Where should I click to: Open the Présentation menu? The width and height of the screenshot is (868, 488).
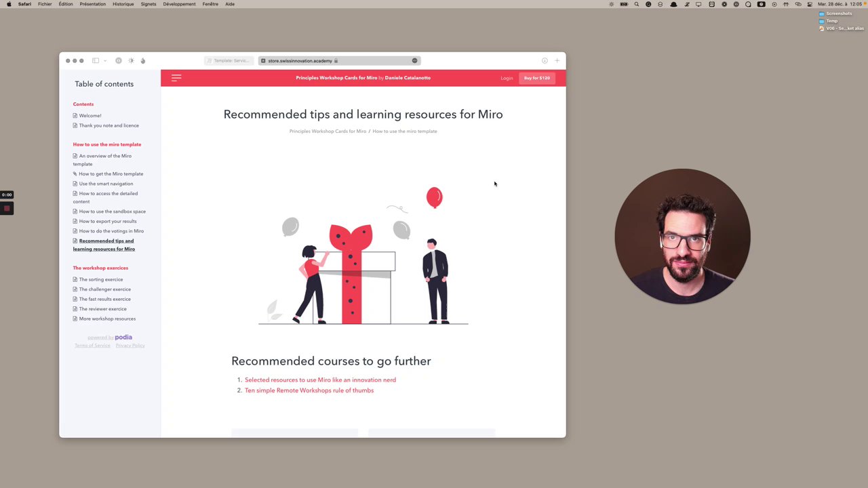click(x=93, y=4)
